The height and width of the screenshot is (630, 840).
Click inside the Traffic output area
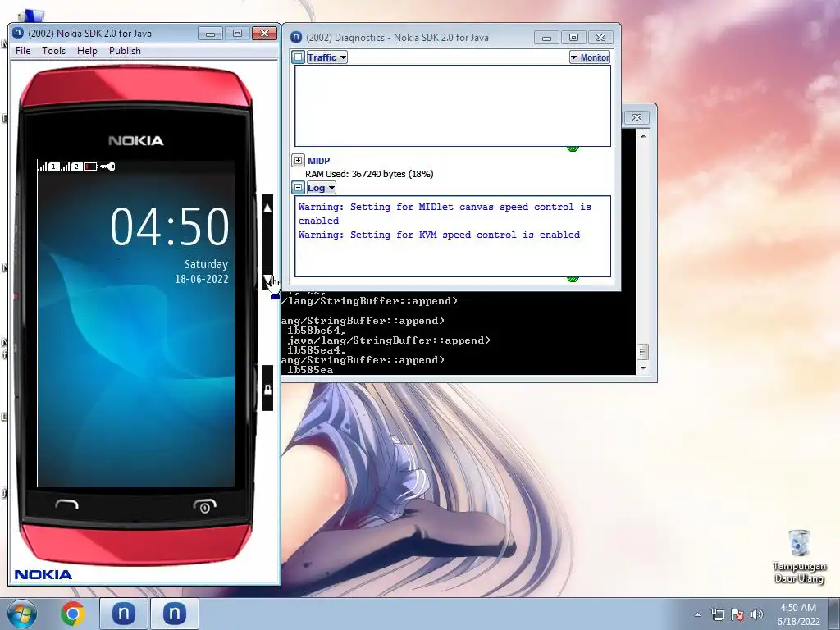click(453, 106)
